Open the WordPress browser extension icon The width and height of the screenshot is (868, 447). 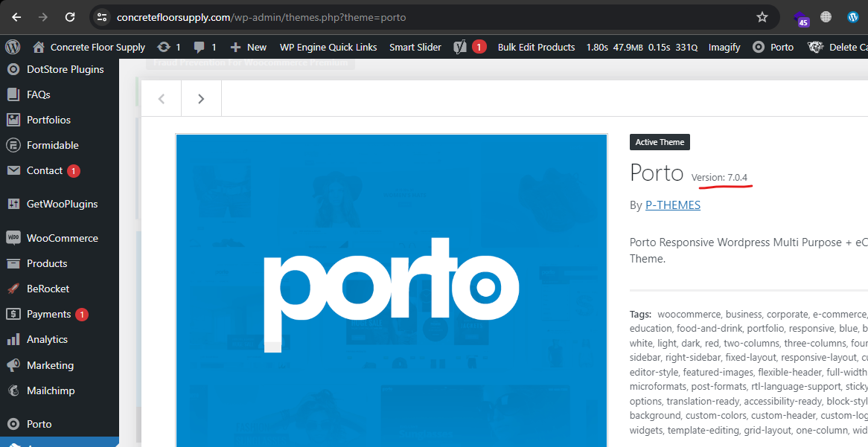(x=853, y=17)
